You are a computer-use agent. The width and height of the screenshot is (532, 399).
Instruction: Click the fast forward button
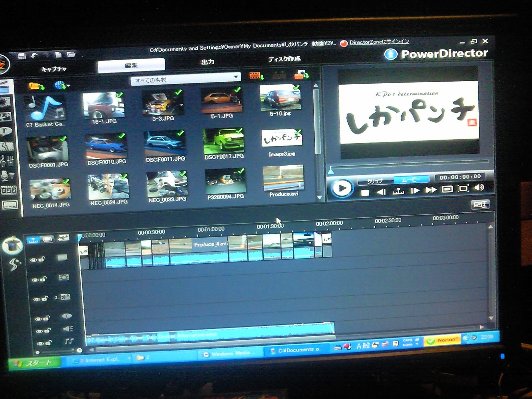[431, 190]
